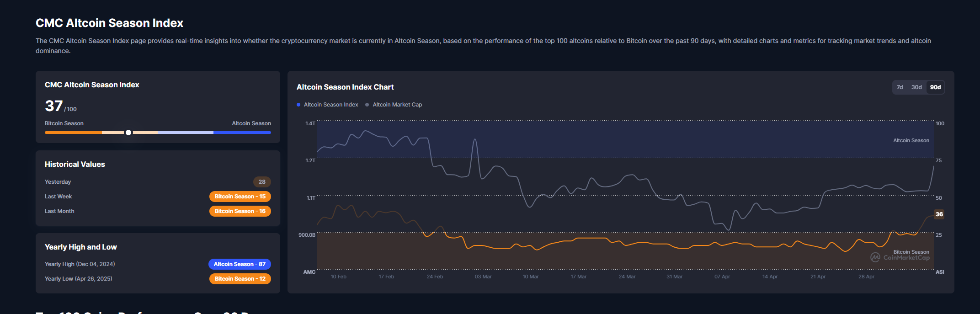This screenshot has height=314, width=980.
Task: Click the 25 index axis label
Action: (938, 235)
